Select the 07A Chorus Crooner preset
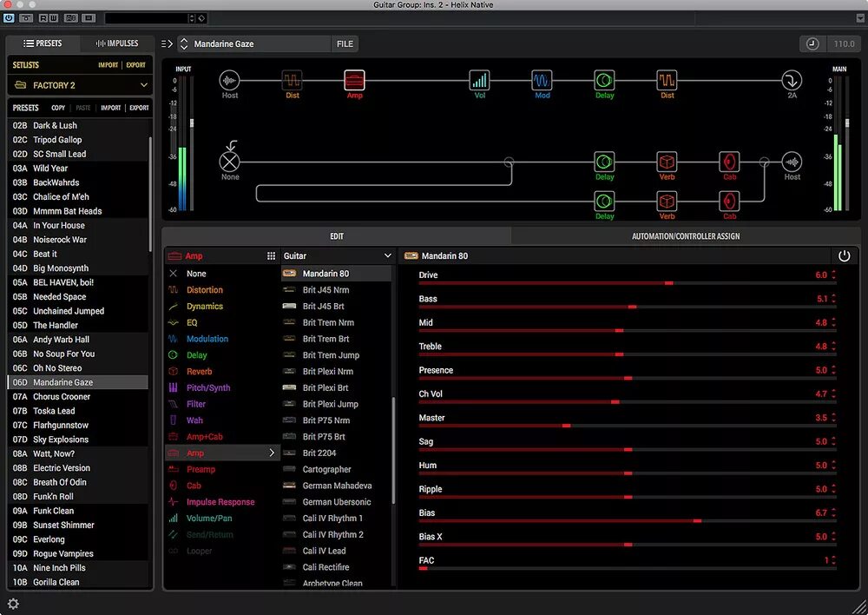 click(x=77, y=397)
